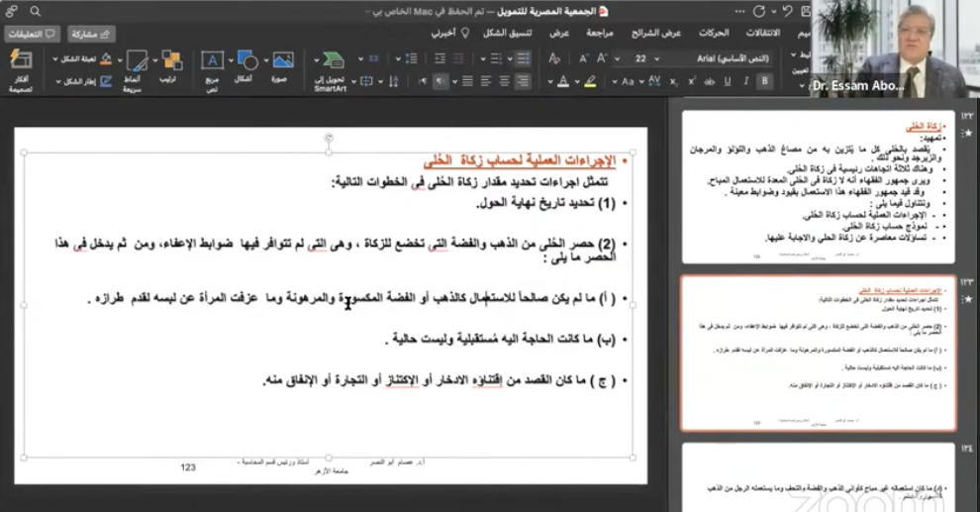
Task: Toggle italic formatting
Action: [746, 81]
